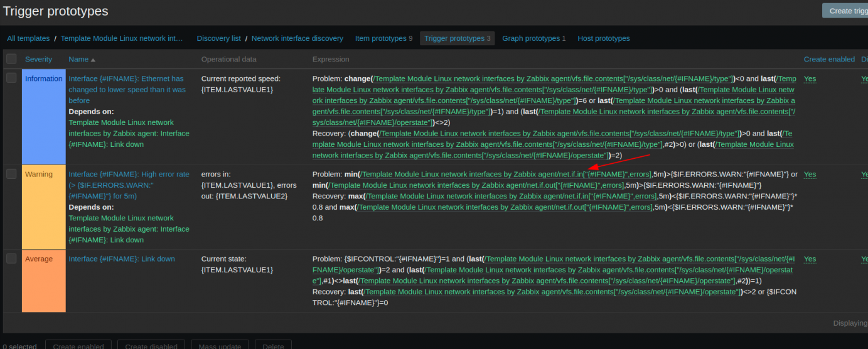The height and width of the screenshot is (349, 868).
Task: Open the Discovery list breadcrumb link
Action: (x=218, y=38)
